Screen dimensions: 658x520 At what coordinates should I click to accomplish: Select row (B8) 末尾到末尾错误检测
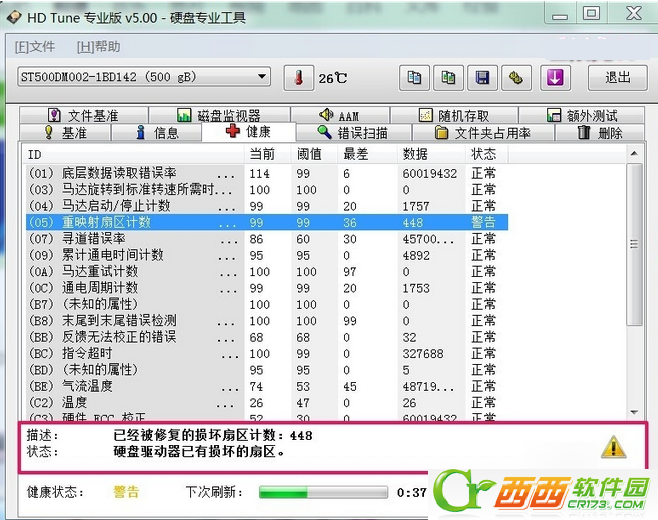pos(267,320)
